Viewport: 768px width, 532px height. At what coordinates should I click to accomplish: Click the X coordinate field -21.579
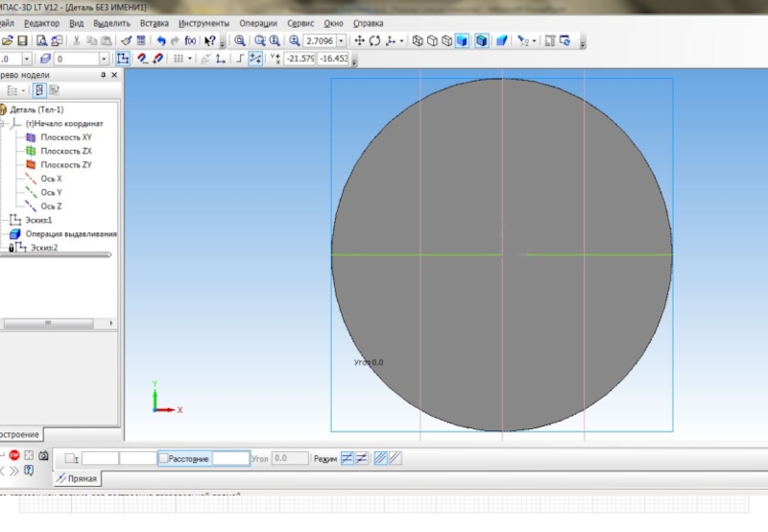tap(300, 59)
